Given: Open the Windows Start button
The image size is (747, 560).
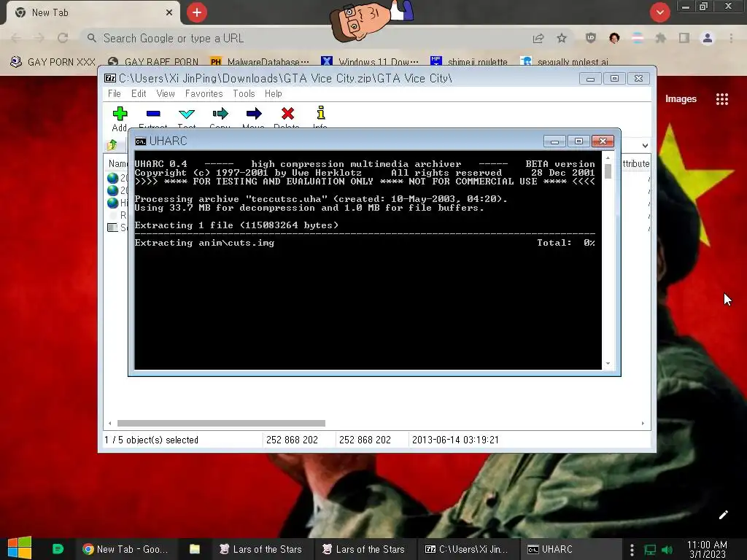Looking at the screenshot, I should (x=20, y=548).
